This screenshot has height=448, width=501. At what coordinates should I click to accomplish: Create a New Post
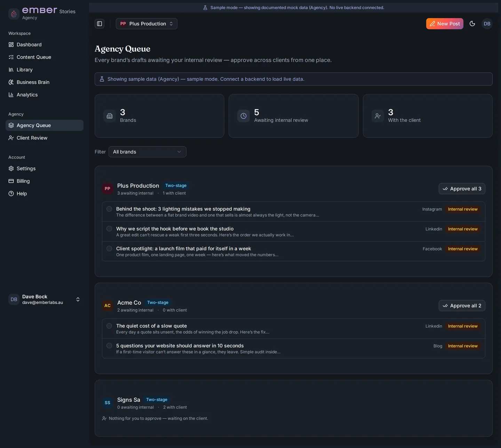click(x=445, y=24)
